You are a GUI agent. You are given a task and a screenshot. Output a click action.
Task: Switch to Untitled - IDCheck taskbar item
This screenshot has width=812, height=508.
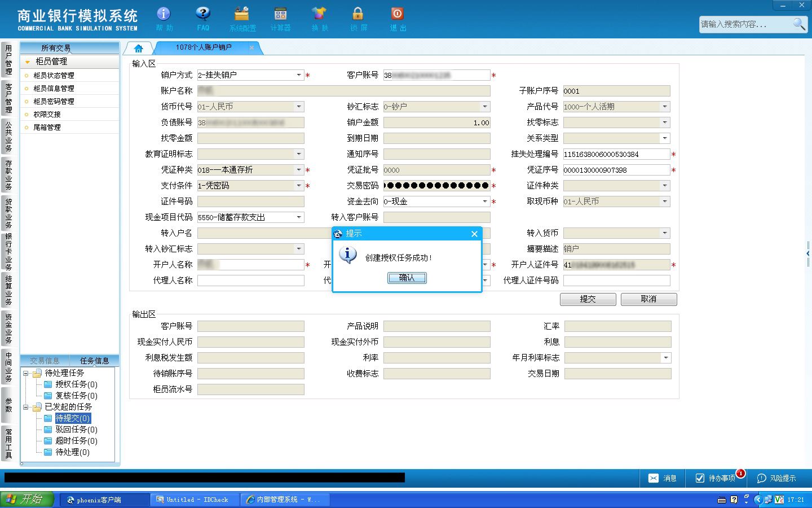pyautogui.click(x=195, y=500)
